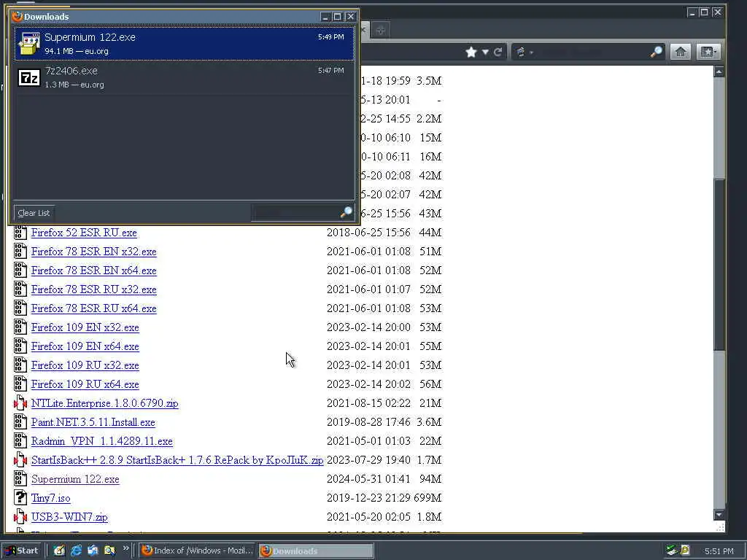747x560 pixels.
Task: Click the Firefox icon in Downloads title bar
Action: point(18,16)
